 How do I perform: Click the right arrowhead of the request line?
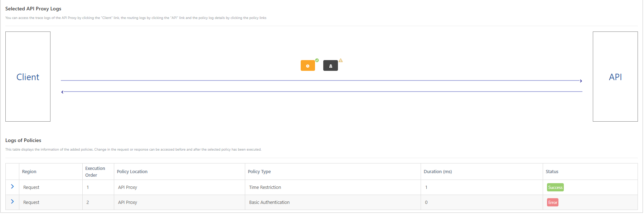point(581,81)
